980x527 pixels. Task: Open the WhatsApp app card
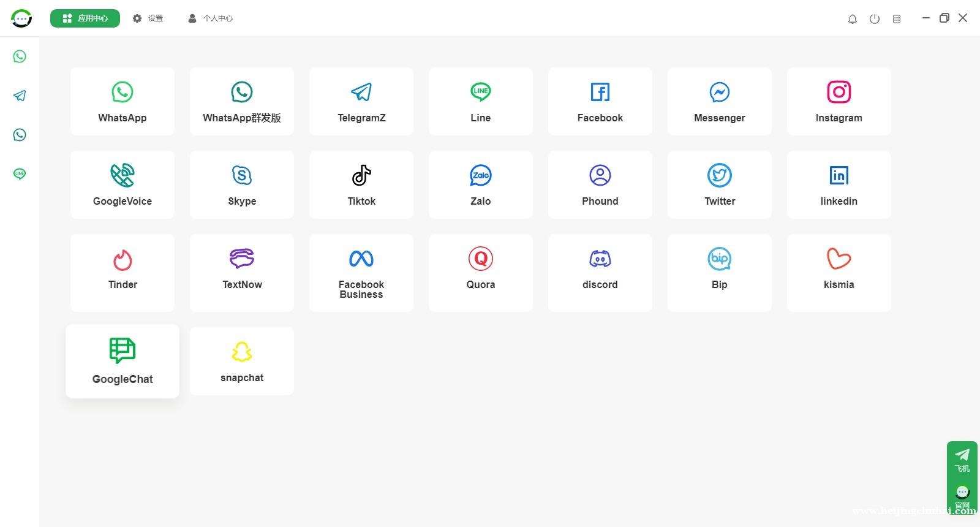click(x=123, y=101)
